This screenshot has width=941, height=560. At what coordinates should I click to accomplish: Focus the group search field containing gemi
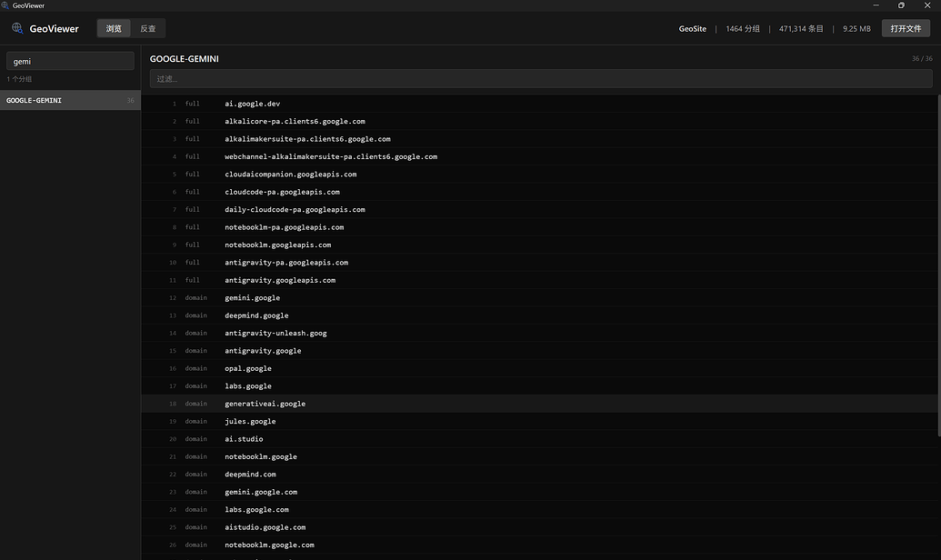tap(70, 61)
